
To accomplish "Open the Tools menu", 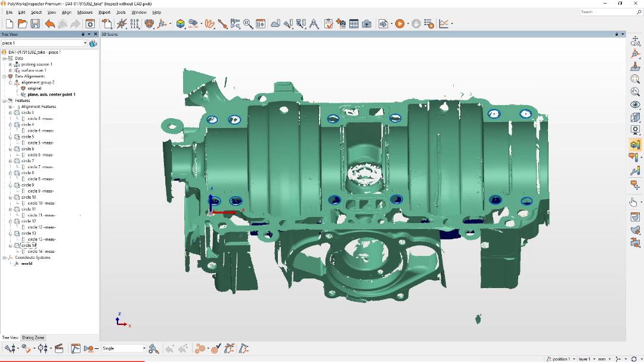I will pos(120,13).
